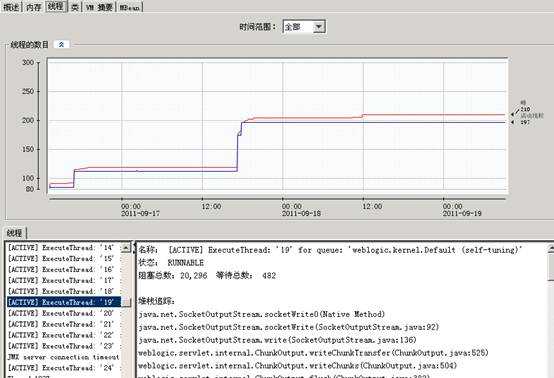
Task: Select ExecuteThread '22' in thread list
Action: [64, 335]
